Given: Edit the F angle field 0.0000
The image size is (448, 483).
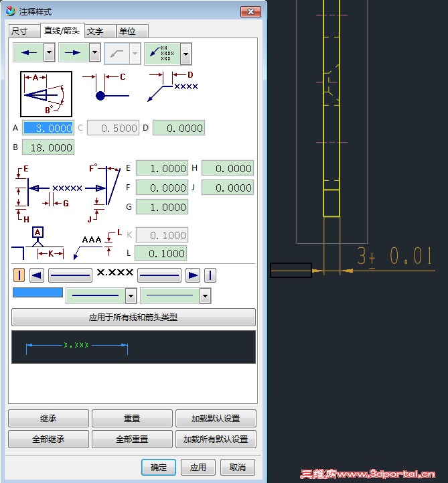Looking at the screenshot, I should click(x=162, y=188).
